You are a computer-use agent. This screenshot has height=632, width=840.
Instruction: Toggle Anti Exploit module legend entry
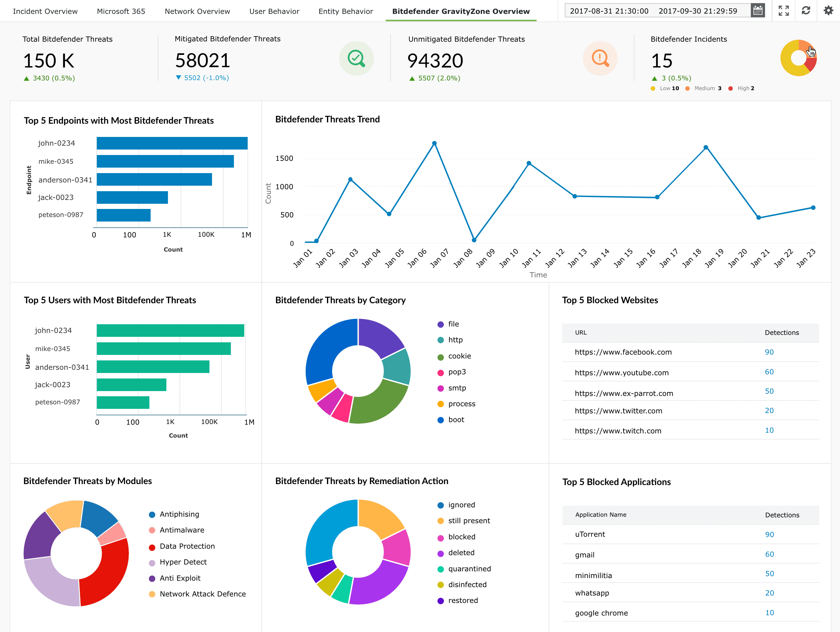175,578
